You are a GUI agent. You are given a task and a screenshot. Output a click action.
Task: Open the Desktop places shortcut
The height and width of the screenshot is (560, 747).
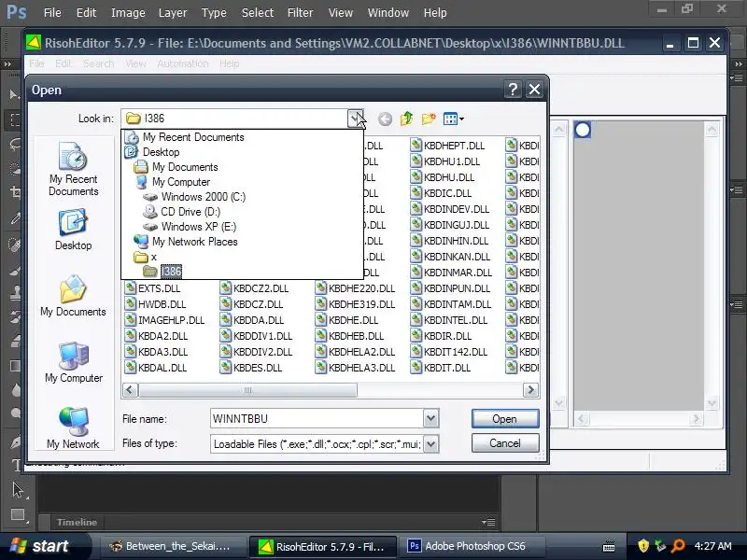click(74, 230)
